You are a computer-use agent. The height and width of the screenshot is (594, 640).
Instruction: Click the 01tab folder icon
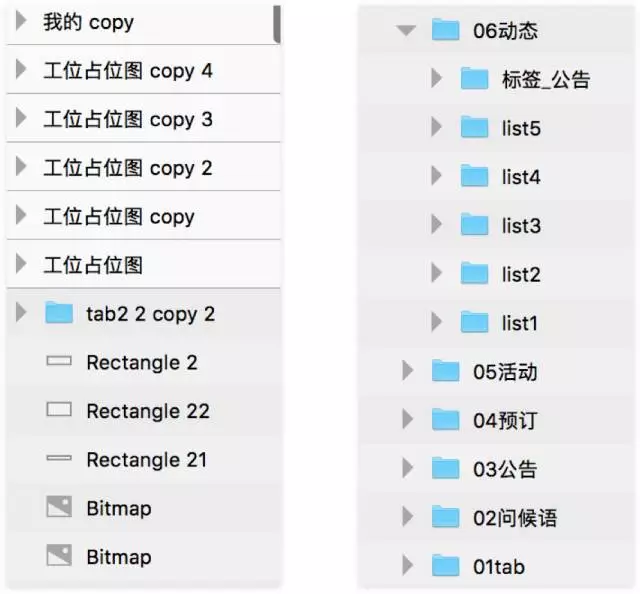tap(445, 566)
